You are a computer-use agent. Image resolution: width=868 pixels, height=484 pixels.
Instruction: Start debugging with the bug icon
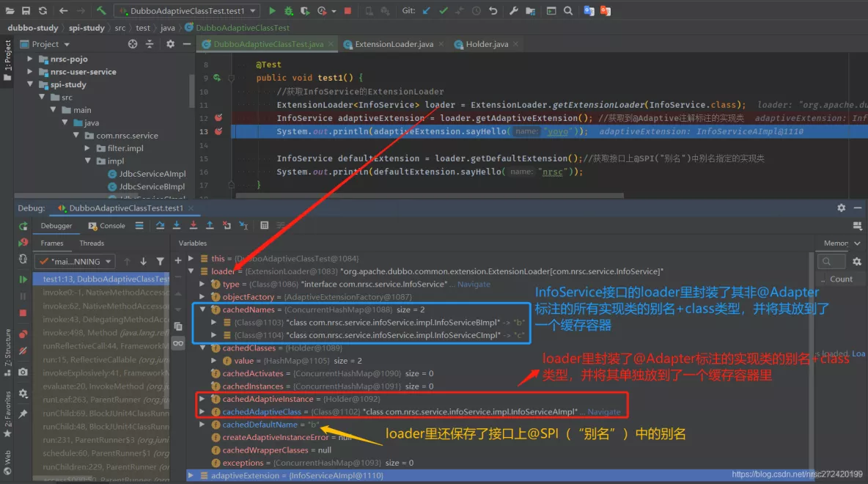(x=288, y=10)
